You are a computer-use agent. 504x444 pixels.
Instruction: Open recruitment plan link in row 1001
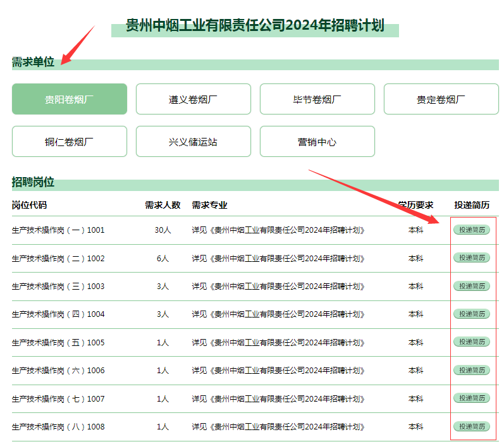coord(278,230)
